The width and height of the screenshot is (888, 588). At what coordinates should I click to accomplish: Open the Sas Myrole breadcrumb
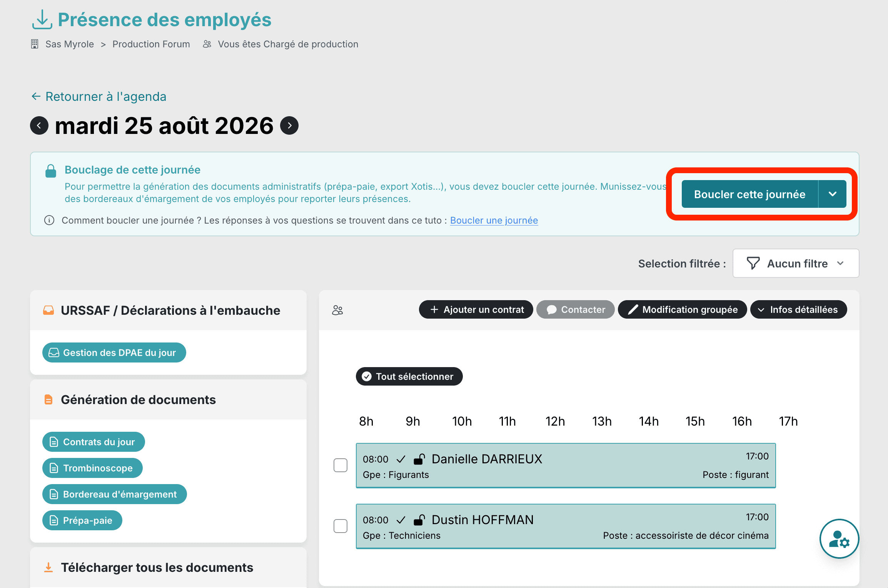pos(70,44)
